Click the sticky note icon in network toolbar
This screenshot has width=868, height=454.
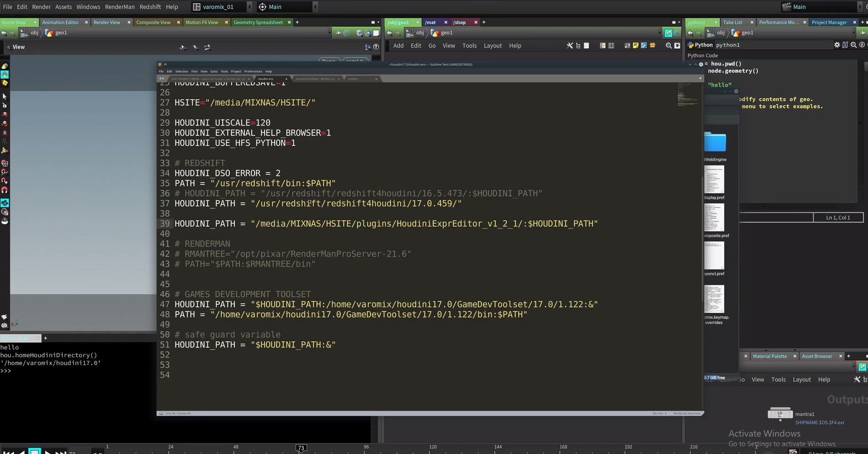pos(636,45)
